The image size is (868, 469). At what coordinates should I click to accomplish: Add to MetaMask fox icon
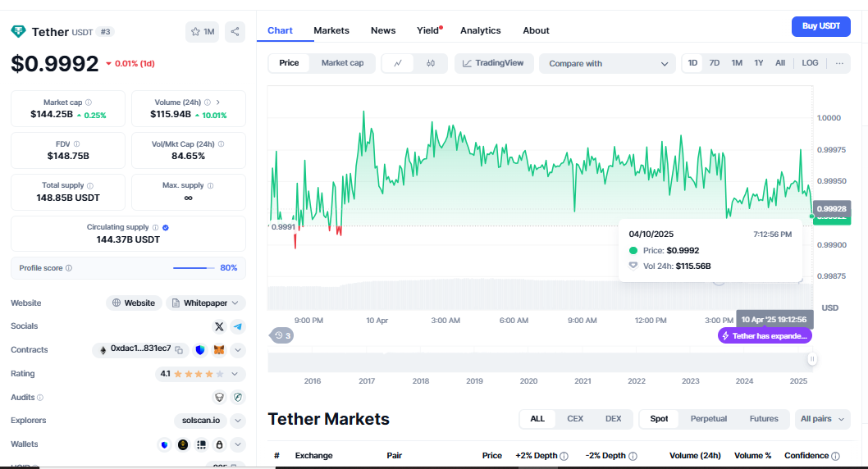click(x=219, y=350)
